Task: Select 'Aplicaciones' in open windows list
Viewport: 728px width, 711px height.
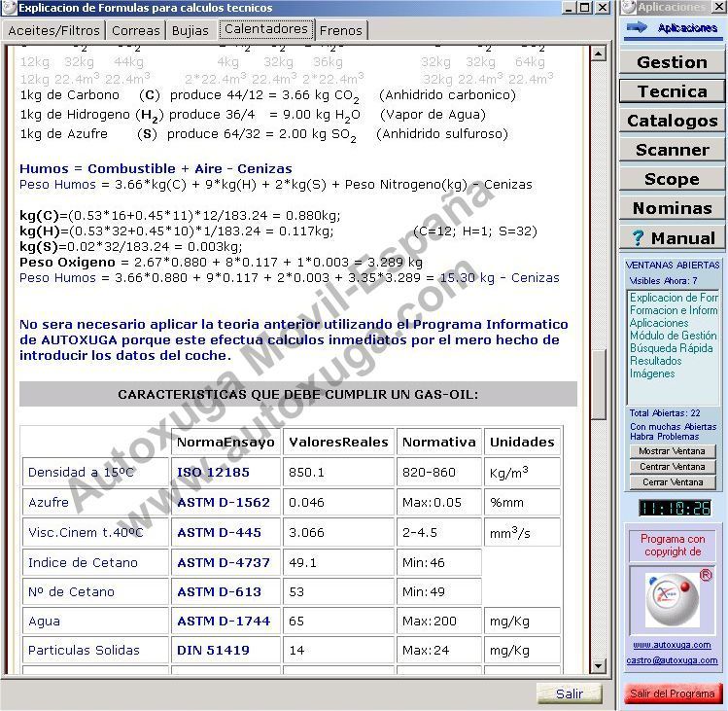Action: click(659, 323)
